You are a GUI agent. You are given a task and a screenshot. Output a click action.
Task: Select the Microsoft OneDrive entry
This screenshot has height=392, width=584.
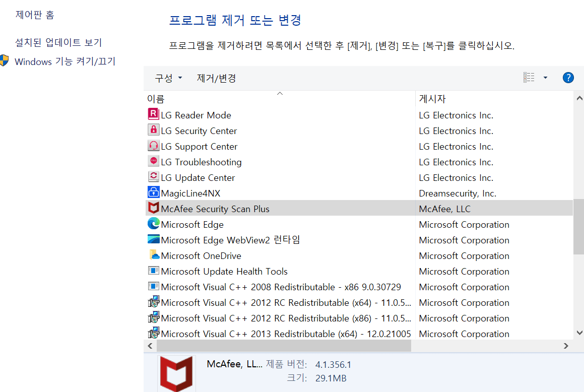359,256
